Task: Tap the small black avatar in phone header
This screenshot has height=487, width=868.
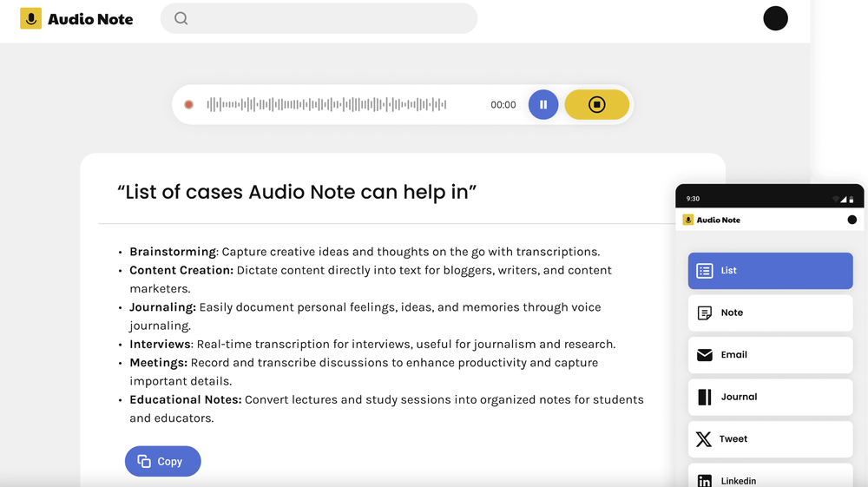Action: [x=852, y=220]
